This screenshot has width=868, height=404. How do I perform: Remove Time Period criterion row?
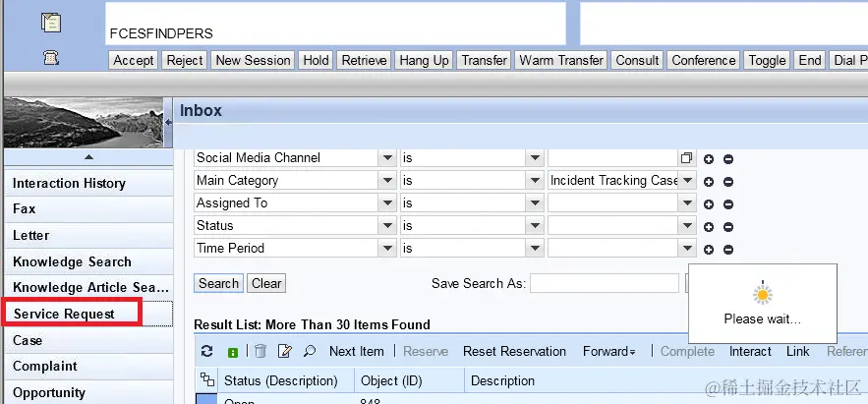click(728, 250)
